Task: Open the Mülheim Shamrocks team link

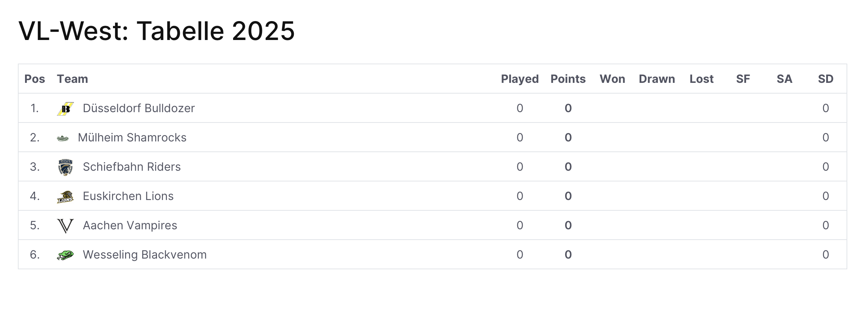Action: pos(132,137)
